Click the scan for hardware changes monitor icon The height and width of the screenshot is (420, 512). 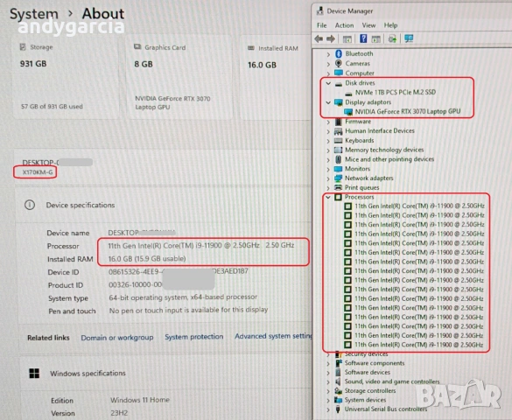pos(409,38)
